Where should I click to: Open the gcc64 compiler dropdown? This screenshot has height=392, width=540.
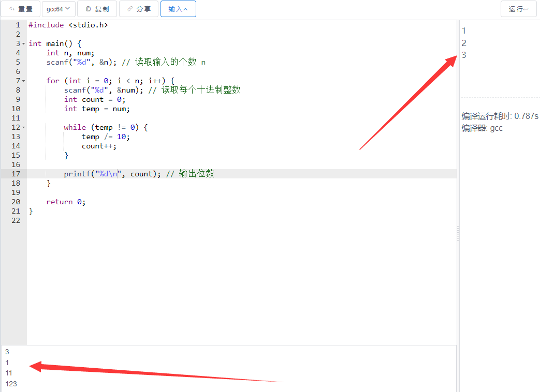click(x=58, y=9)
